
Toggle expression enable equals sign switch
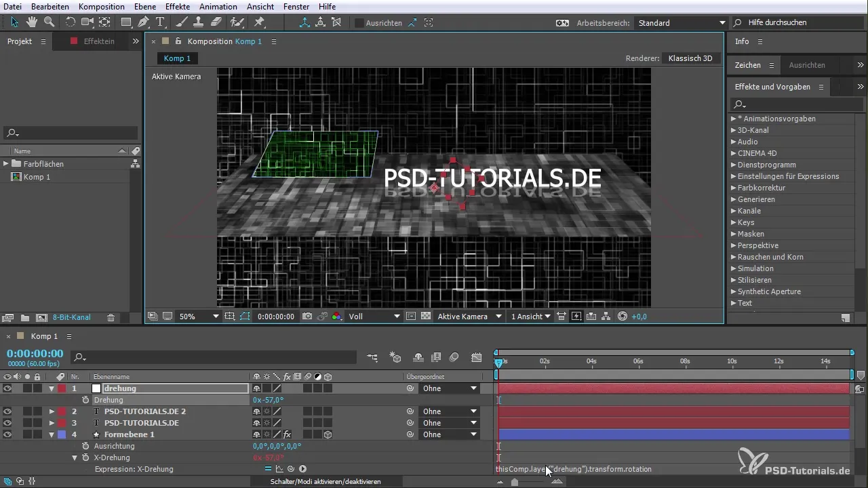pos(268,469)
